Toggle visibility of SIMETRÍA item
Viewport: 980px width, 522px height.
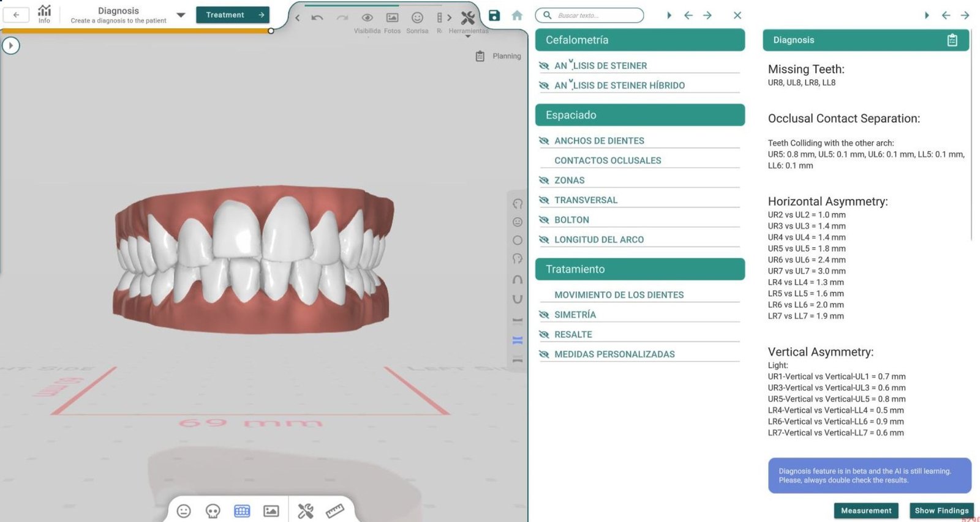tap(544, 315)
